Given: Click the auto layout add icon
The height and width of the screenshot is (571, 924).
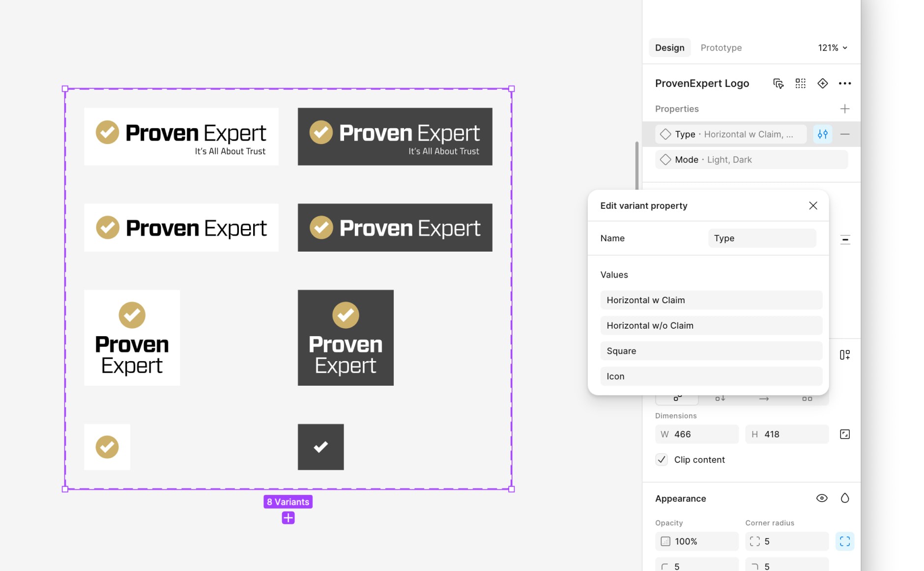Looking at the screenshot, I should click(x=845, y=355).
